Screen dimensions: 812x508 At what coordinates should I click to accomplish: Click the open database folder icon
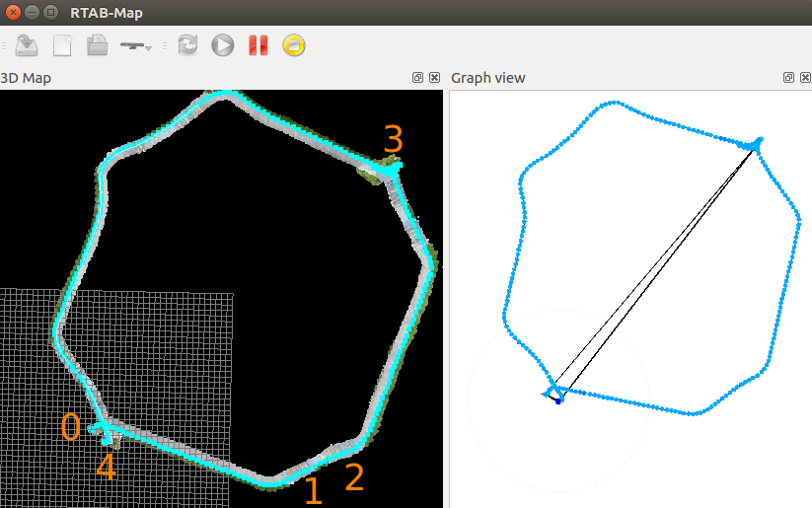(x=97, y=45)
